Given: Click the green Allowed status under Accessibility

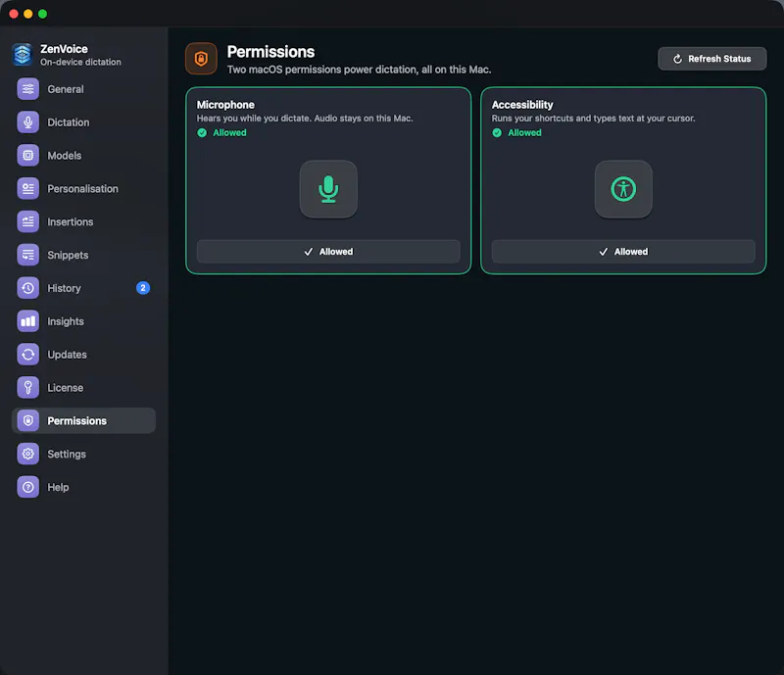Looking at the screenshot, I should [524, 132].
